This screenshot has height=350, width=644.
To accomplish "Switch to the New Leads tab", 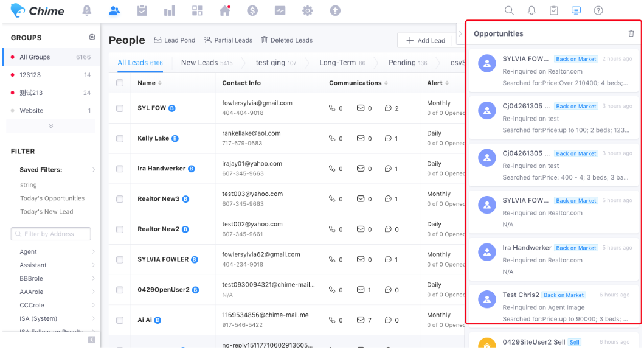I will click(207, 63).
